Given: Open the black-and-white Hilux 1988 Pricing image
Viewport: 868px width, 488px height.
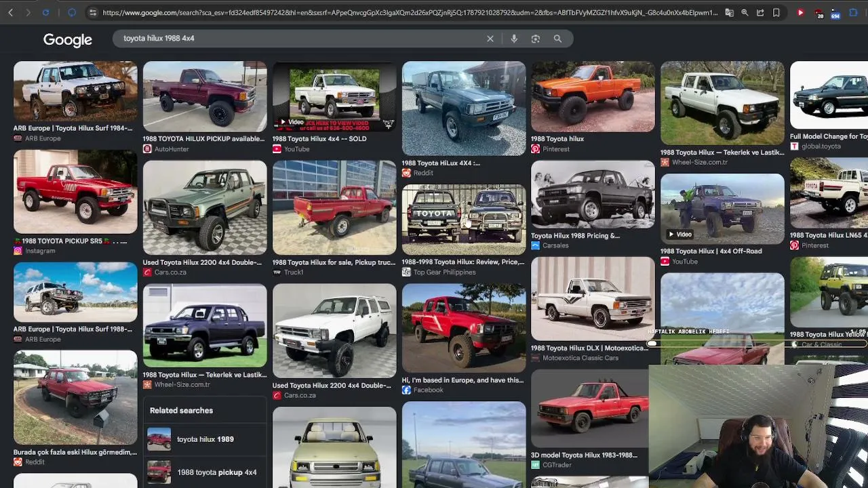Looking at the screenshot, I should coord(593,195).
